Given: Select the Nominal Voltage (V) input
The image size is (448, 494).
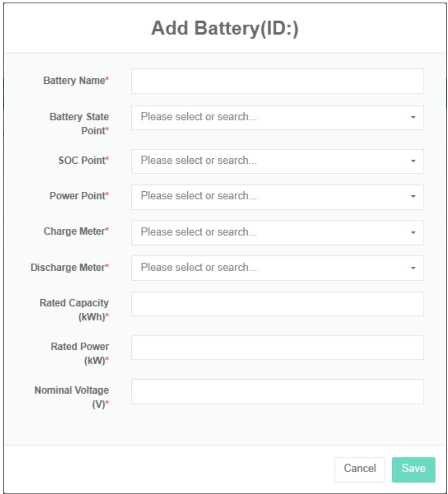Looking at the screenshot, I should pos(277,392).
